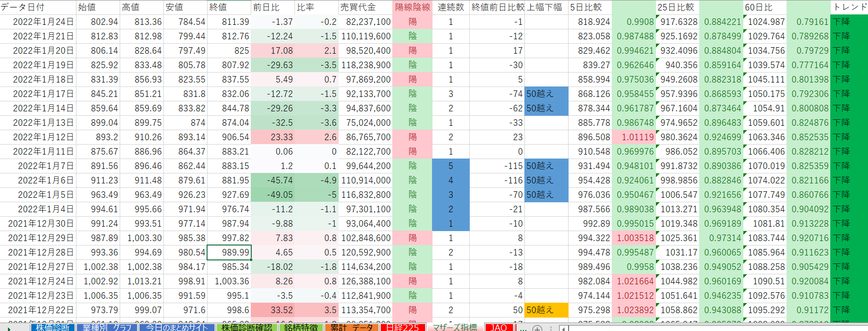Switch to the 業種別 グラフ sheet tab

[x=107, y=327]
